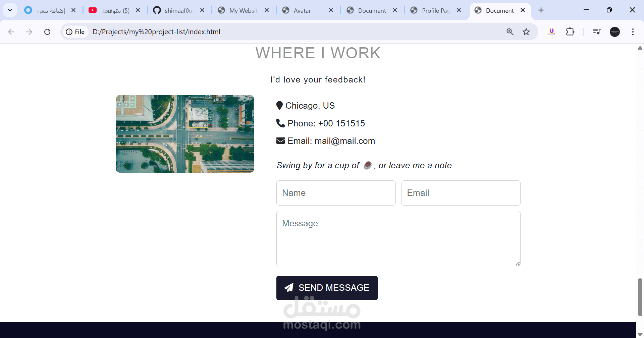644x338 pixels.
Task: Click the SEND MESSAGE button
Action: tap(327, 288)
